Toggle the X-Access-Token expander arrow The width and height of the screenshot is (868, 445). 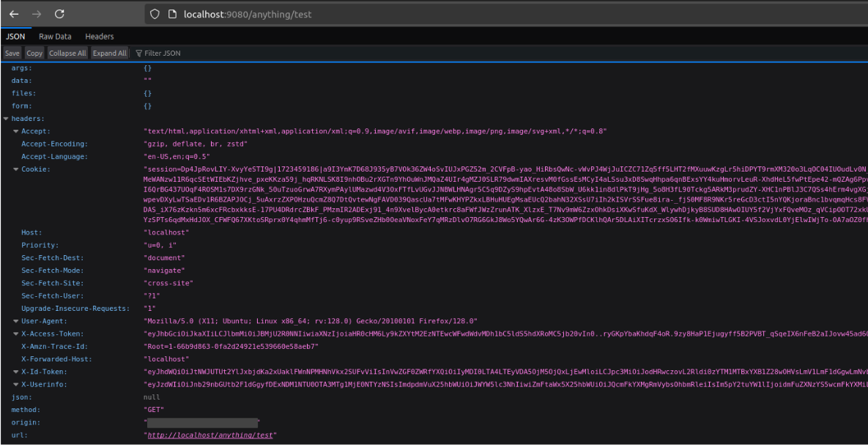point(16,333)
